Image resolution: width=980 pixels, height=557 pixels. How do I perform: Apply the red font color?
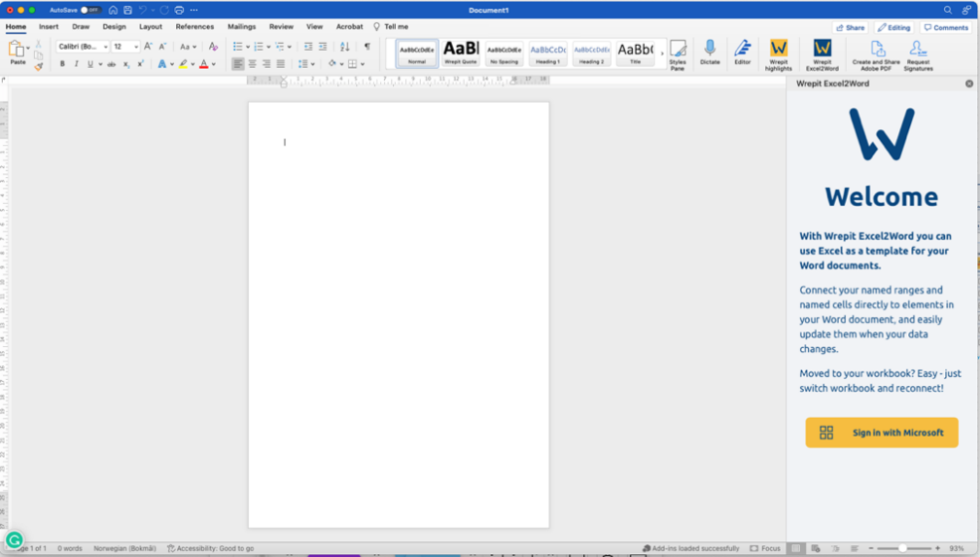click(x=204, y=64)
